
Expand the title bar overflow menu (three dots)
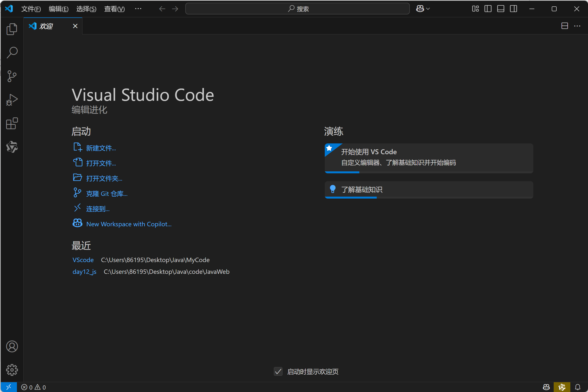click(138, 9)
